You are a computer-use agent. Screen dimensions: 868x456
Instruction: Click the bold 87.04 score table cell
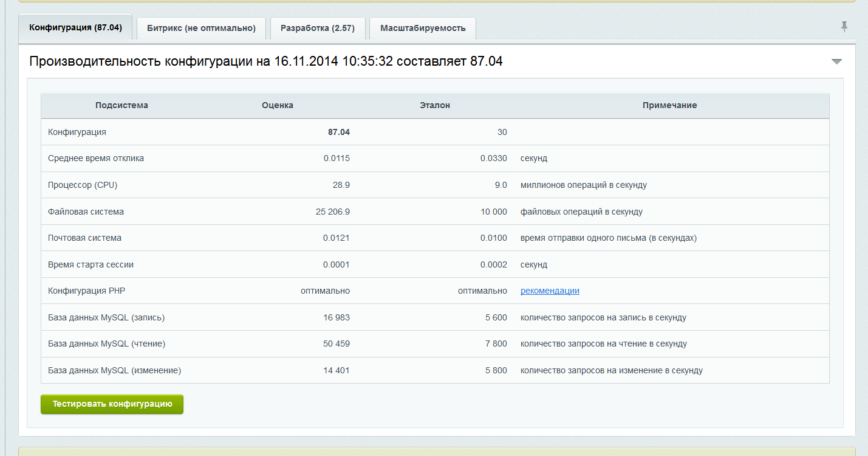339,132
